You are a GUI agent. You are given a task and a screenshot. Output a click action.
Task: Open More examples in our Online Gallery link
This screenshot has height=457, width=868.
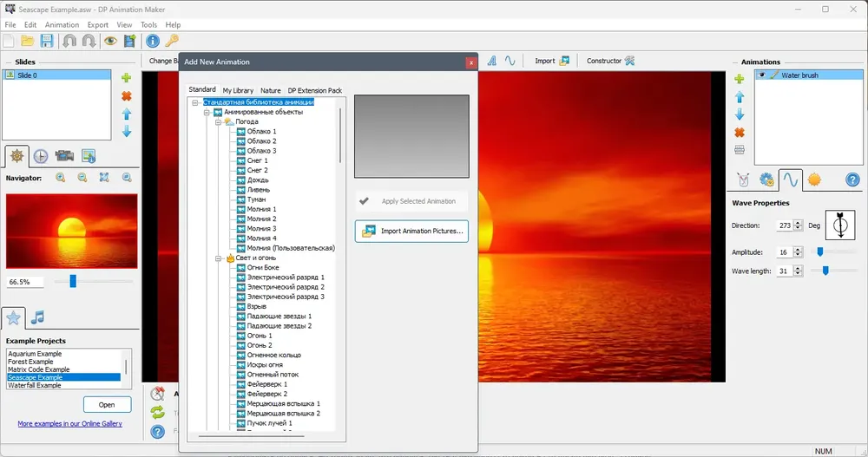(x=69, y=424)
